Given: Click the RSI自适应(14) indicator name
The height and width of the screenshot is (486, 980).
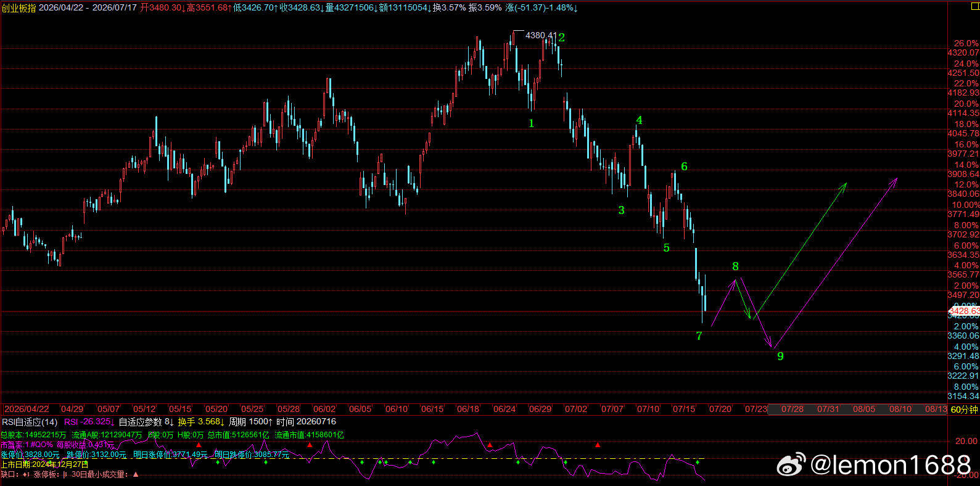Looking at the screenshot, I should 30,422.
